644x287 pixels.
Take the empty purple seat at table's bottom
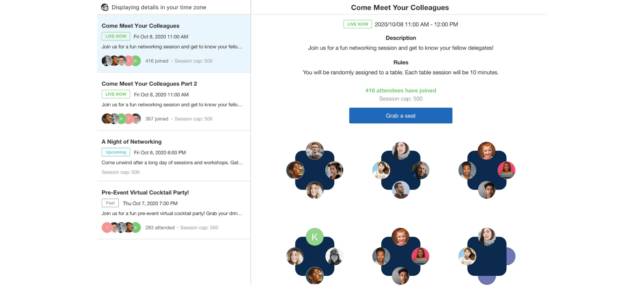coord(487,280)
